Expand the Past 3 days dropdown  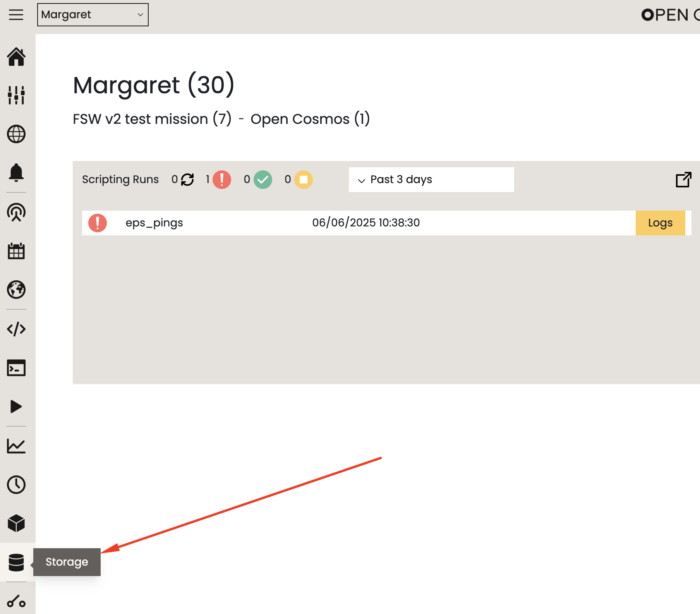click(431, 180)
